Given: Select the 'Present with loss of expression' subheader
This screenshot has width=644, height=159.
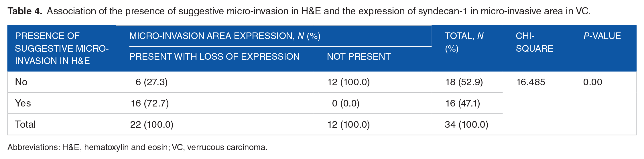Looking at the screenshot, I should (214, 57).
